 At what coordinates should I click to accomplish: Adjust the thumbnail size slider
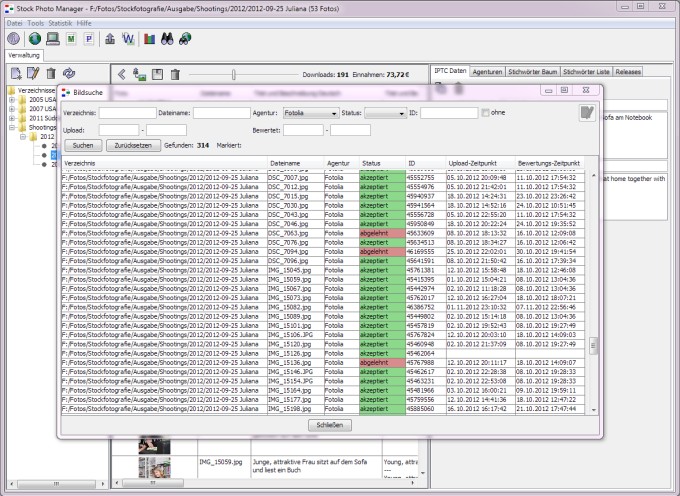pyautogui.click(x=234, y=75)
